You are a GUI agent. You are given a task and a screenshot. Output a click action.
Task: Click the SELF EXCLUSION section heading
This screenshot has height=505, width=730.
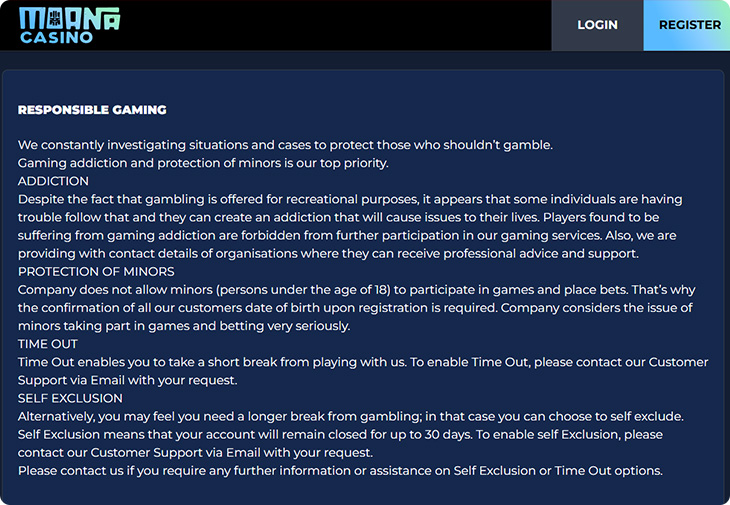click(x=70, y=398)
